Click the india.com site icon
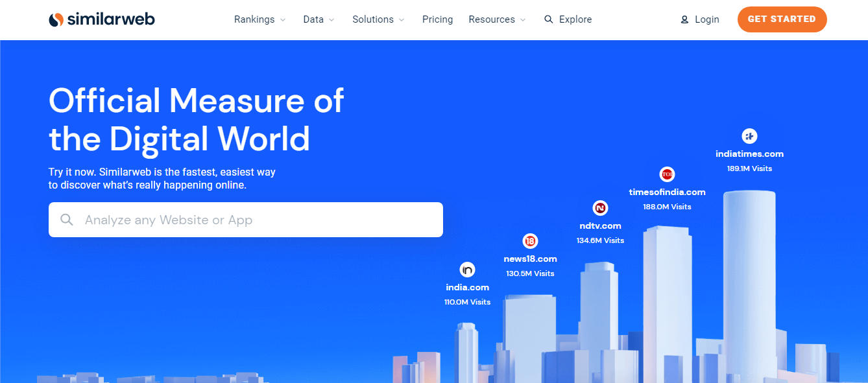868x383 pixels. 467,270
